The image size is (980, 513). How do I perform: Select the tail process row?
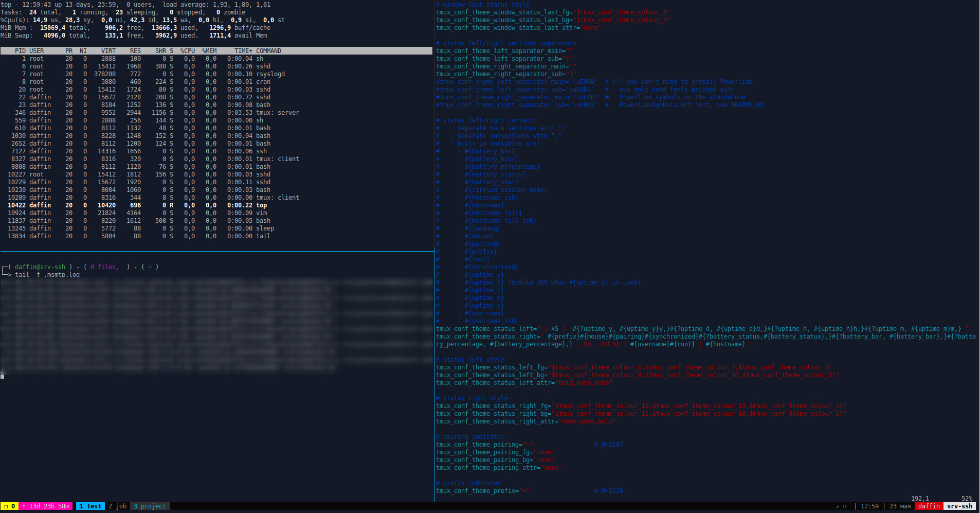coord(216,236)
